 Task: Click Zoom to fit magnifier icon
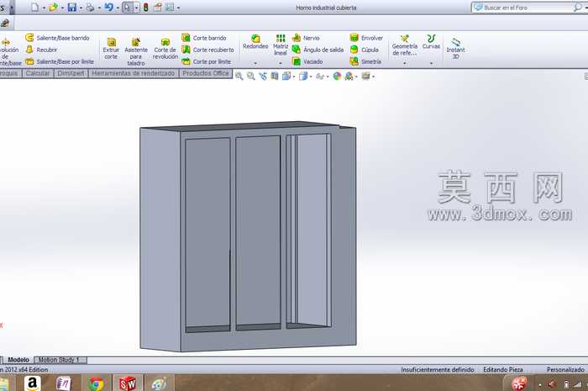[x=239, y=77]
